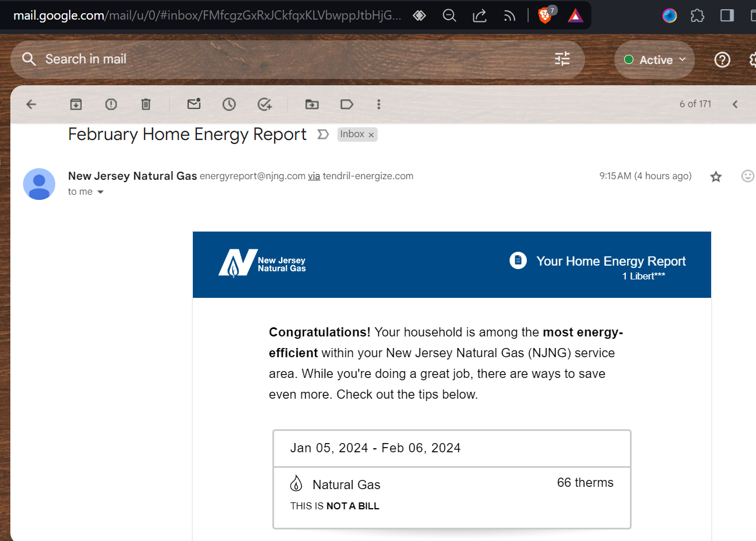
Task: Snooze this email with clock icon
Action: point(229,104)
